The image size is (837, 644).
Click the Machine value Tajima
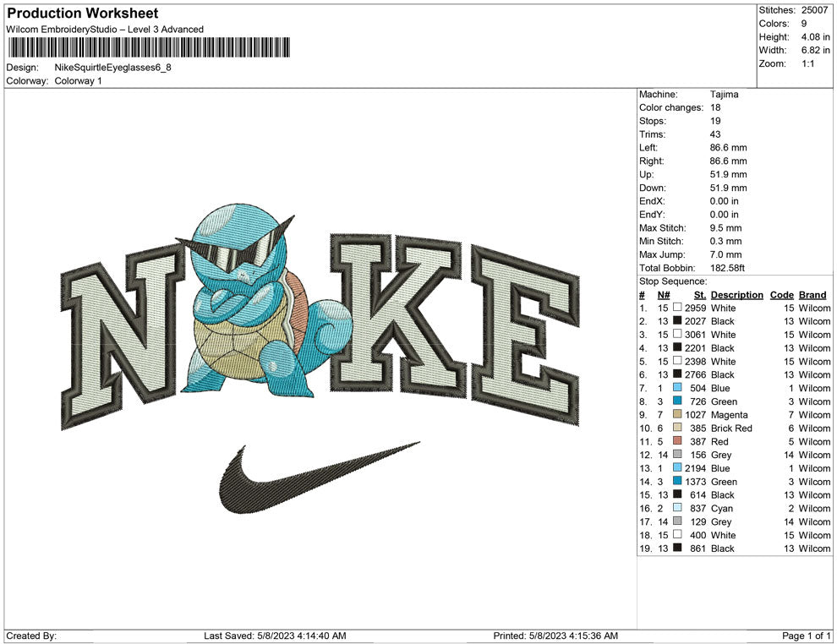click(x=724, y=95)
